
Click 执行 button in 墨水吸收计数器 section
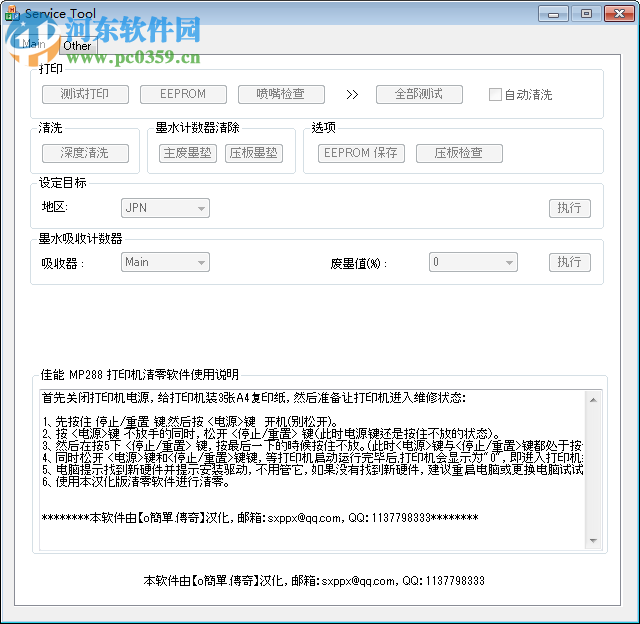pyautogui.click(x=570, y=262)
